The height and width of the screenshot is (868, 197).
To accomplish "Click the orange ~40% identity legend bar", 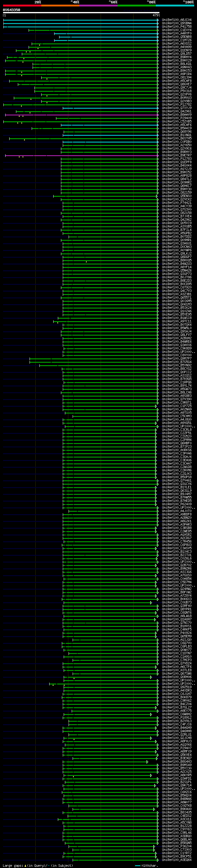I will coord(60,6).
